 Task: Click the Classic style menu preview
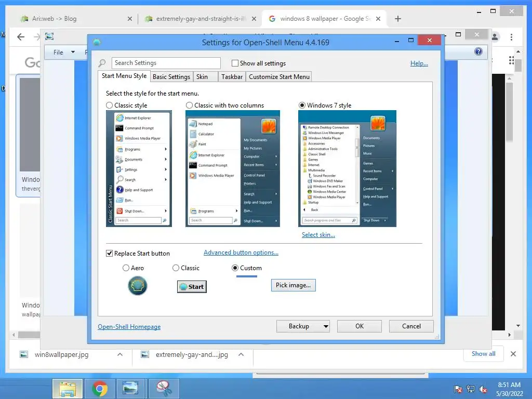139,169
